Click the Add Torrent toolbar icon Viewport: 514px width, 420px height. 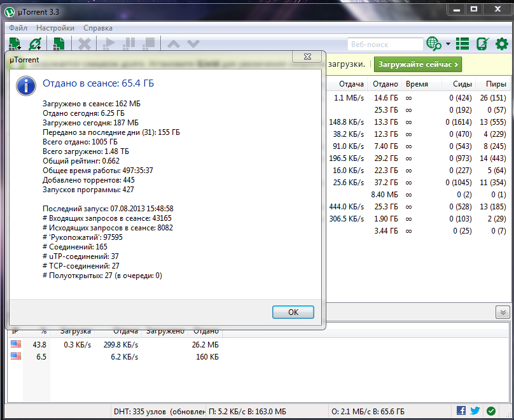[x=15, y=44]
